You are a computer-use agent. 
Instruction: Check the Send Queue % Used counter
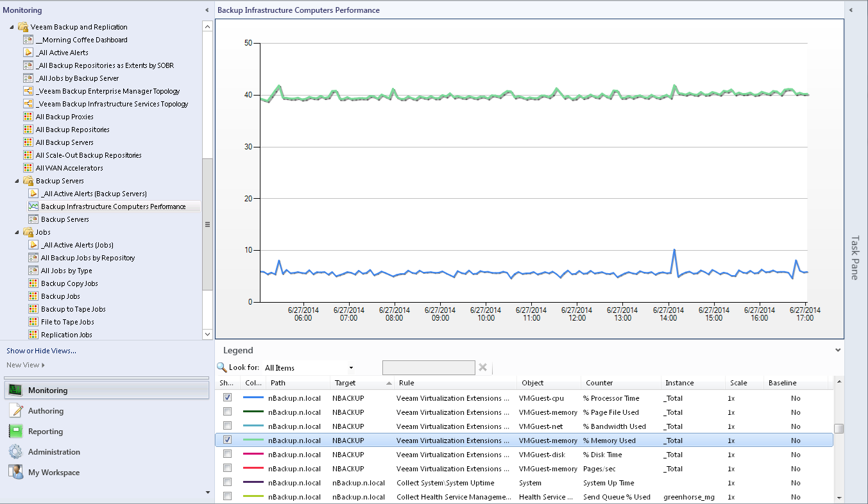(x=227, y=496)
